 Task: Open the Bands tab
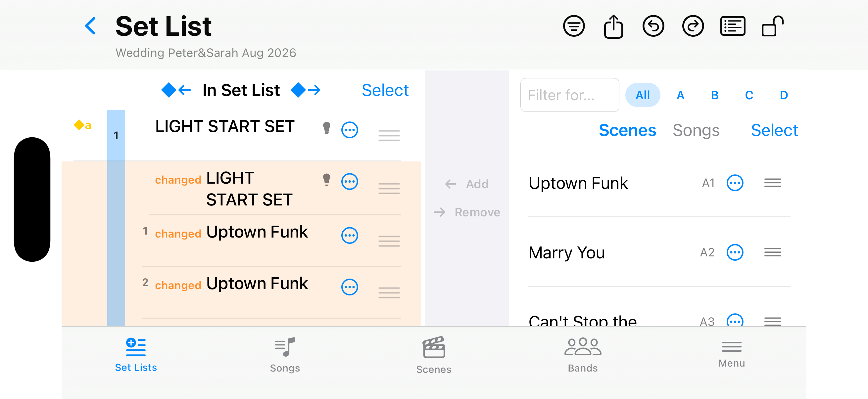pos(583,355)
